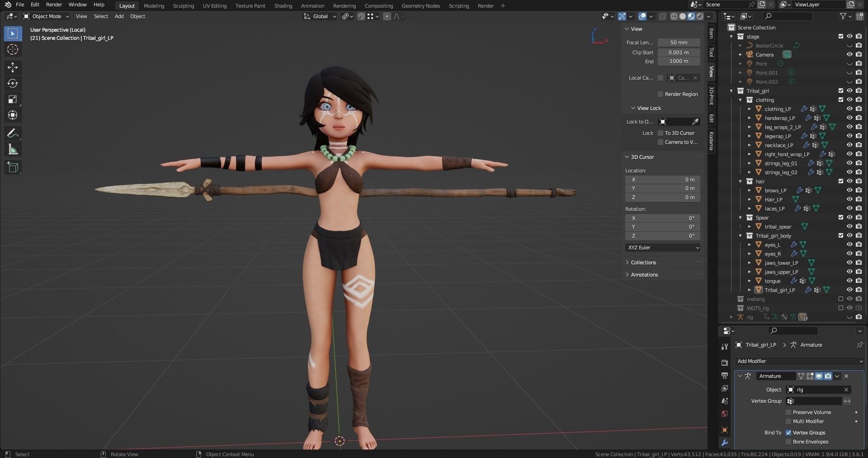Open the Edit menu
Screen dimensions: 868x458
click(35, 5)
